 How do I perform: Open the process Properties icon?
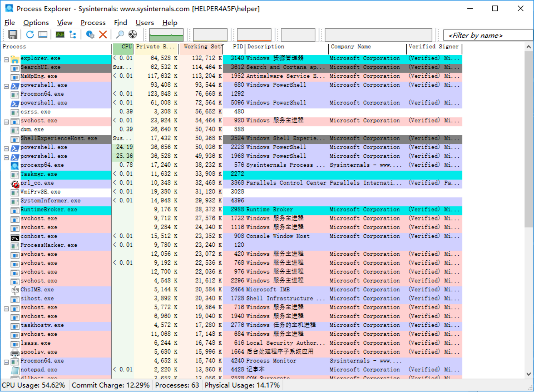pos(90,34)
